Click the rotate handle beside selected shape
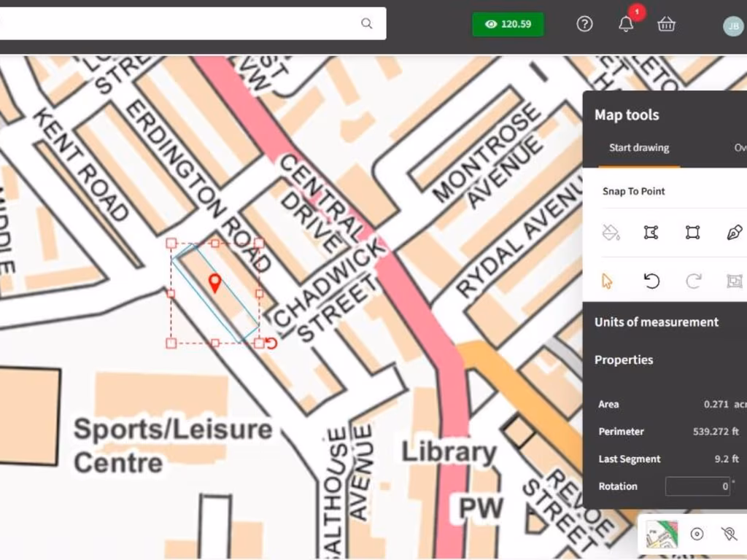747x560 pixels. tap(271, 343)
